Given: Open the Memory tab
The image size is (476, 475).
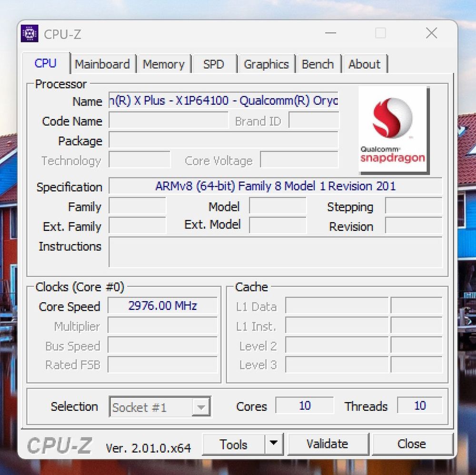Looking at the screenshot, I should (x=163, y=64).
